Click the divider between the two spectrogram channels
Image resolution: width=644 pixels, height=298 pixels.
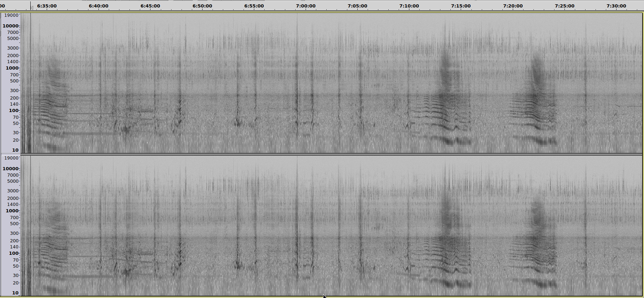pyautogui.click(x=321, y=154)
